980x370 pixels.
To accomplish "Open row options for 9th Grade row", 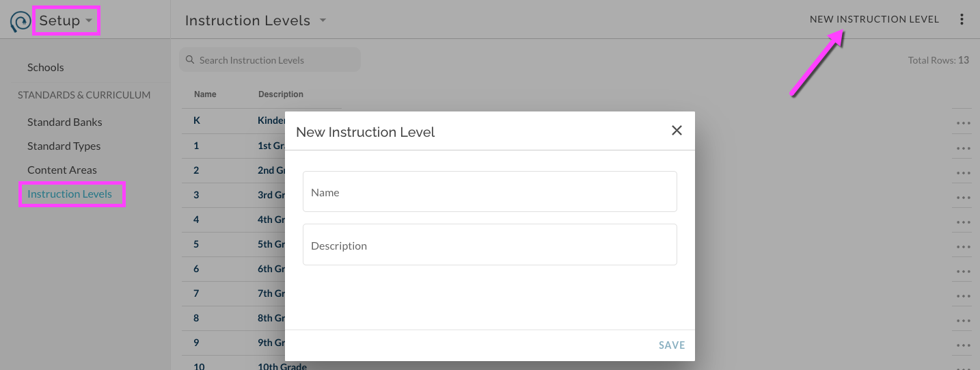I will pos(964,345).
